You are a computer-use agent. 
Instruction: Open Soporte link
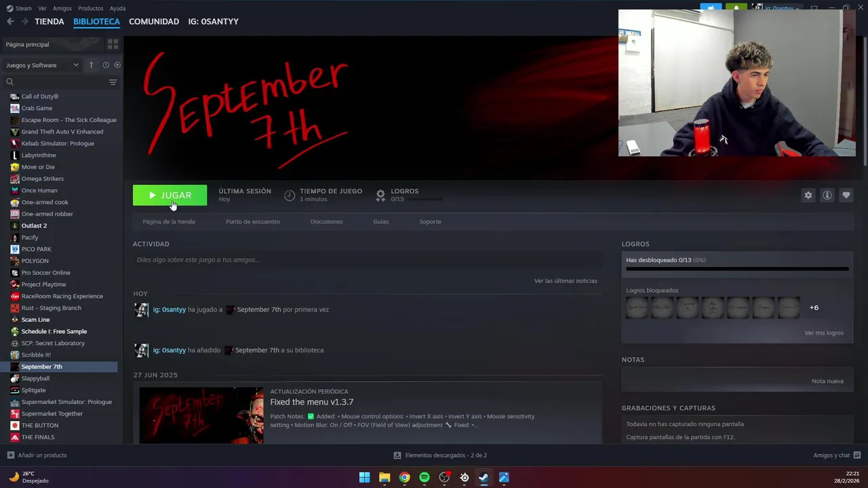[x=430, y=222]
